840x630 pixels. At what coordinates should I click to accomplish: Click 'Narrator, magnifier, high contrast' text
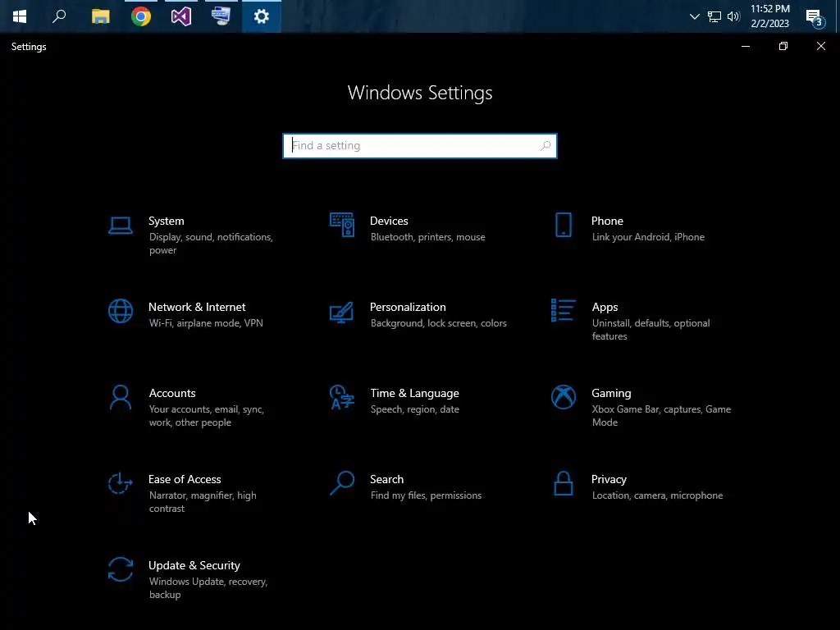203,502
